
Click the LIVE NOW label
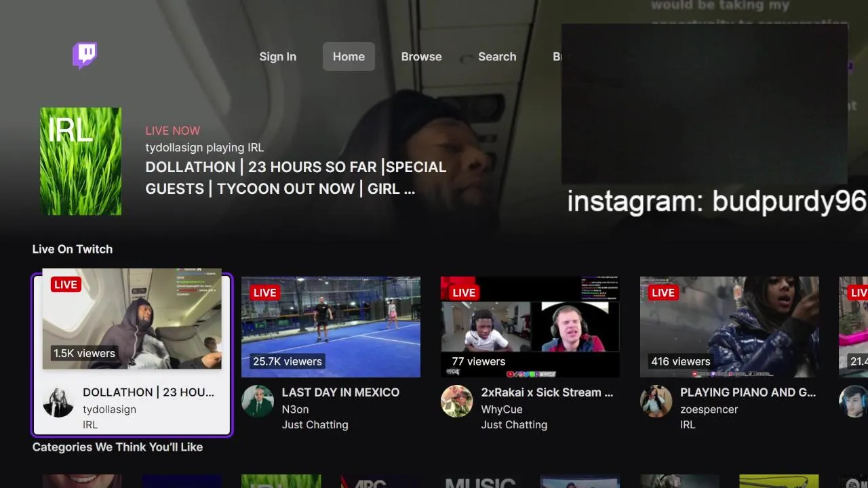point(173,131)
